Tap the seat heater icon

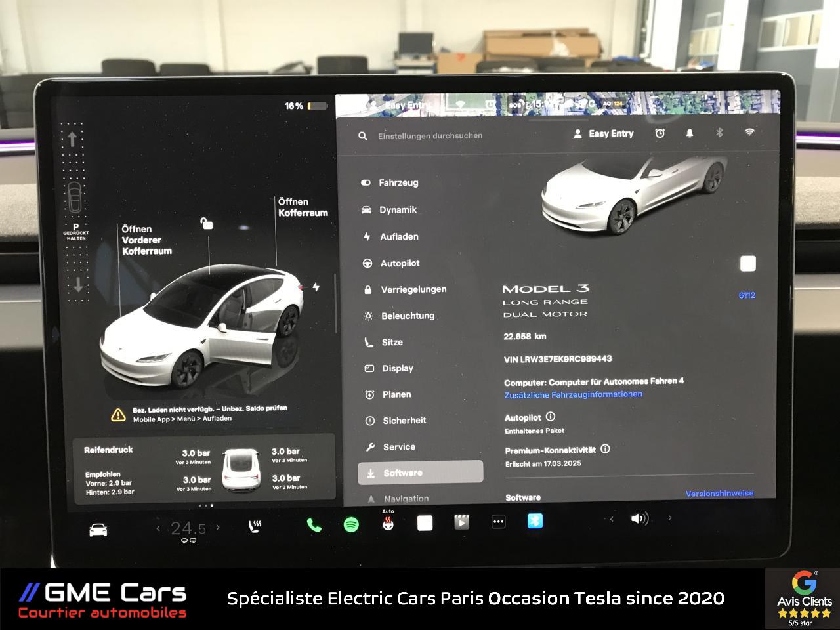(x=255, y=526)
